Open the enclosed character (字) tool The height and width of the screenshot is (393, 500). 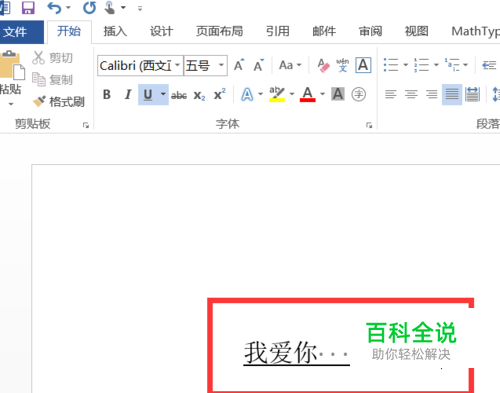click(x=359, y=94)
